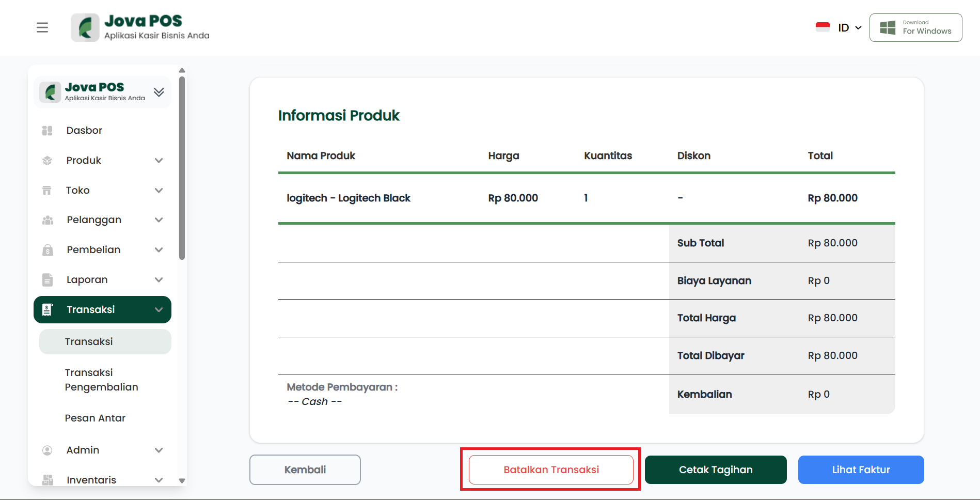
Task: Collapse sidebar using double chevron
Action: point(159,92)
